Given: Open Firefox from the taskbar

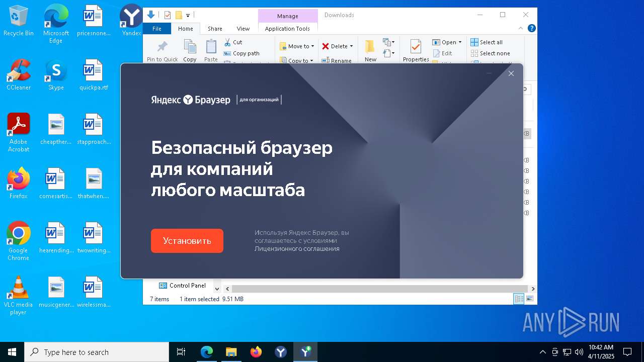Looking at the screenshot, I should [x=256, y=352].
